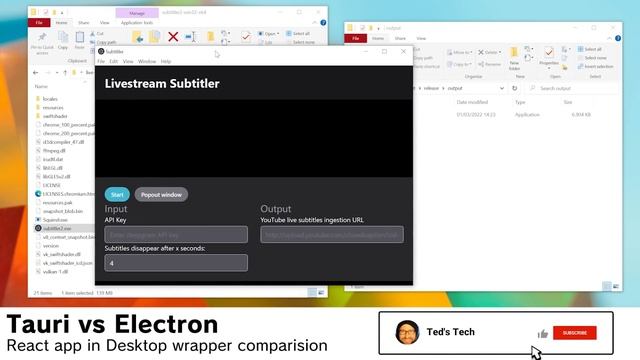The image size is (640, 360).
Task: Click the red SUBSCRIBE button
Action: (575, 333)
